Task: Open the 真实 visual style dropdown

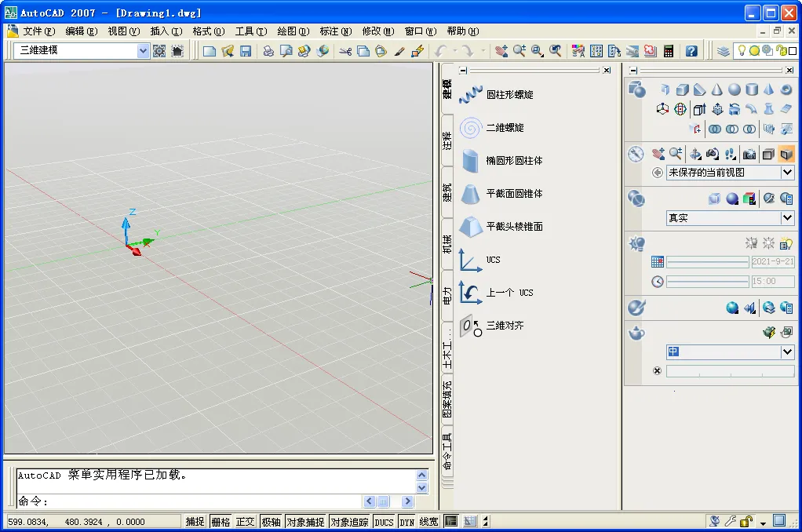Action: click(x=730, y=218)
